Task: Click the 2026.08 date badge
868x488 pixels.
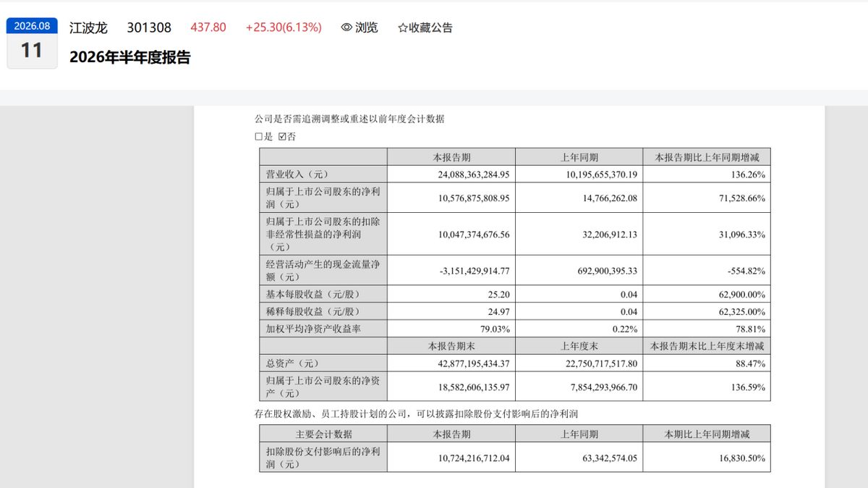Action: [x=32, y=25]
